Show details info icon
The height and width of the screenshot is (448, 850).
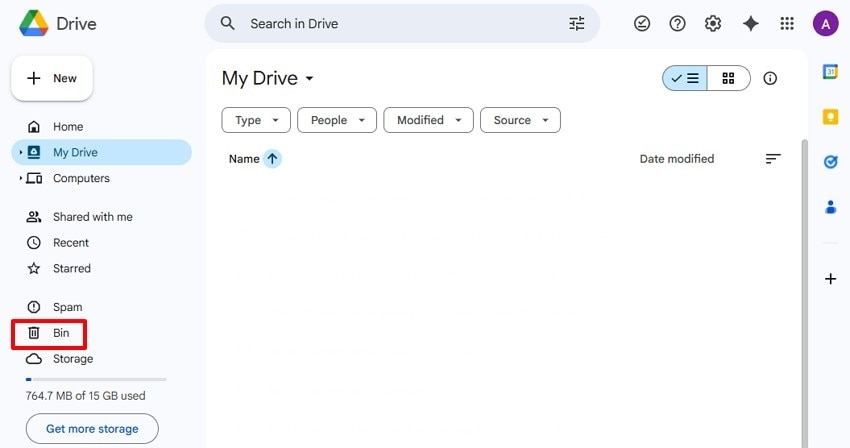pyautogui.click(x=770, y=78)
